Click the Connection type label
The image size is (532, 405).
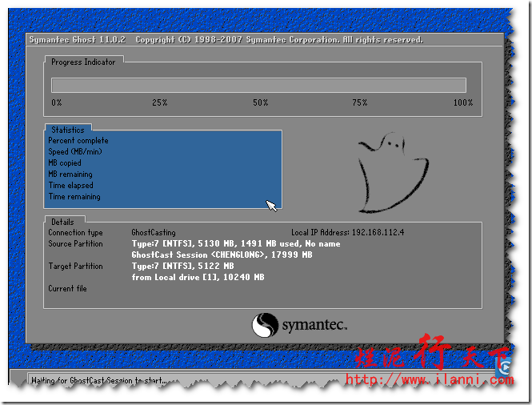[75, 233]
